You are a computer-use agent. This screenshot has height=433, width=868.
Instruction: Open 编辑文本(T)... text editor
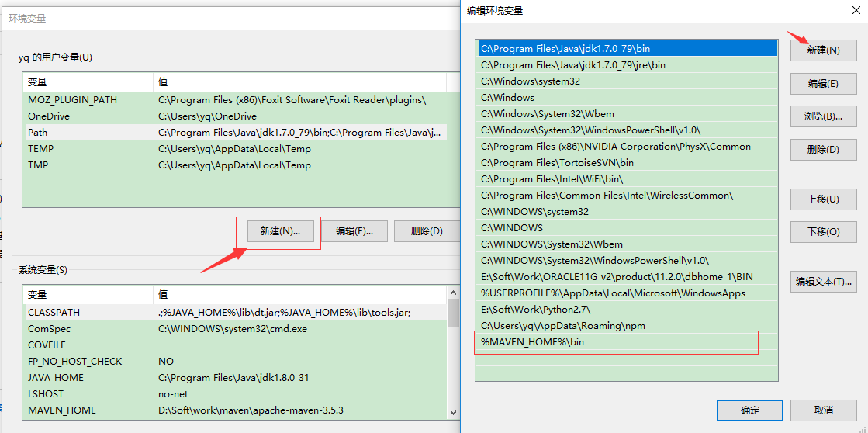(823, 281)
